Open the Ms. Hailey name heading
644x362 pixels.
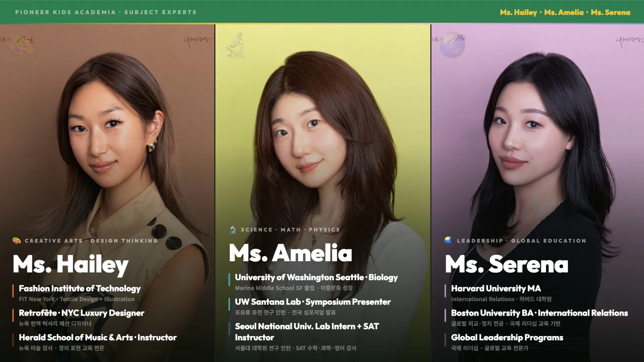click(x=71, y=264)
